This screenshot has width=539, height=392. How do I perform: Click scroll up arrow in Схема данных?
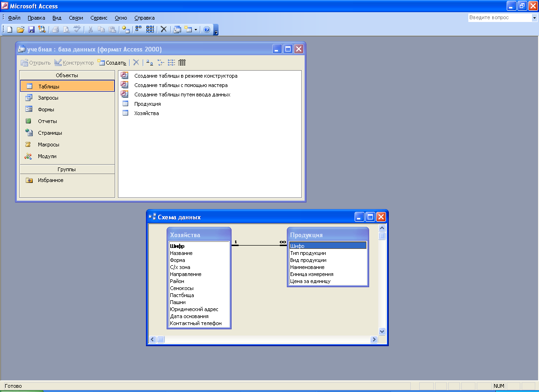tap(382, 228)
